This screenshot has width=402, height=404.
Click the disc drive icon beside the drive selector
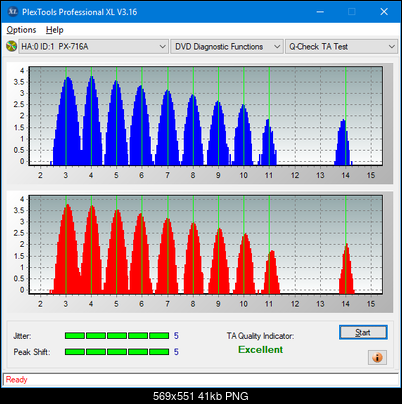11,46
